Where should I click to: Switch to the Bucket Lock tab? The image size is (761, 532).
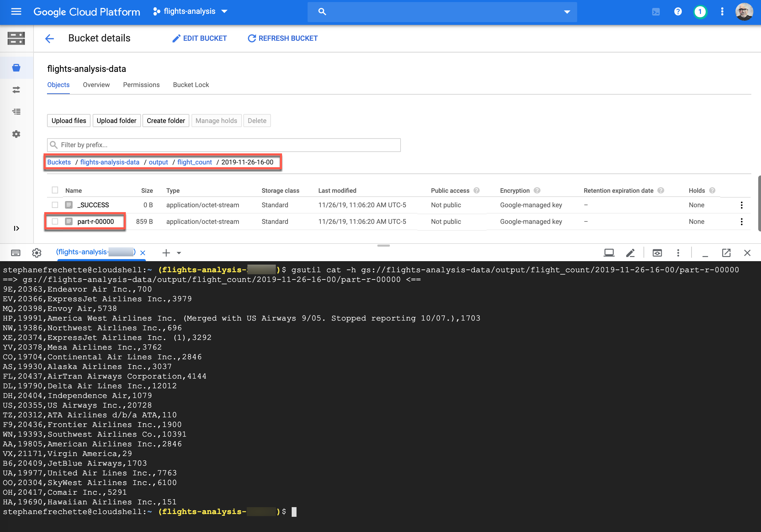click(191, 85)
